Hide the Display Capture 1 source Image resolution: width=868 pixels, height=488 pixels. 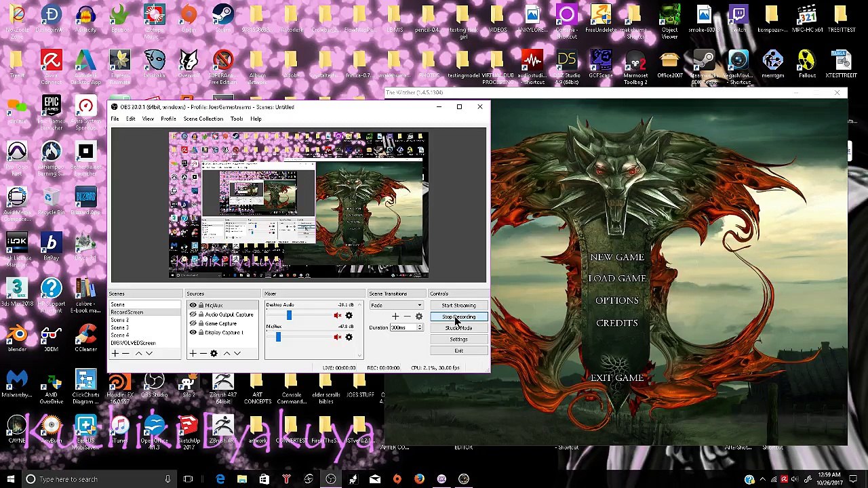coord(193,332)
